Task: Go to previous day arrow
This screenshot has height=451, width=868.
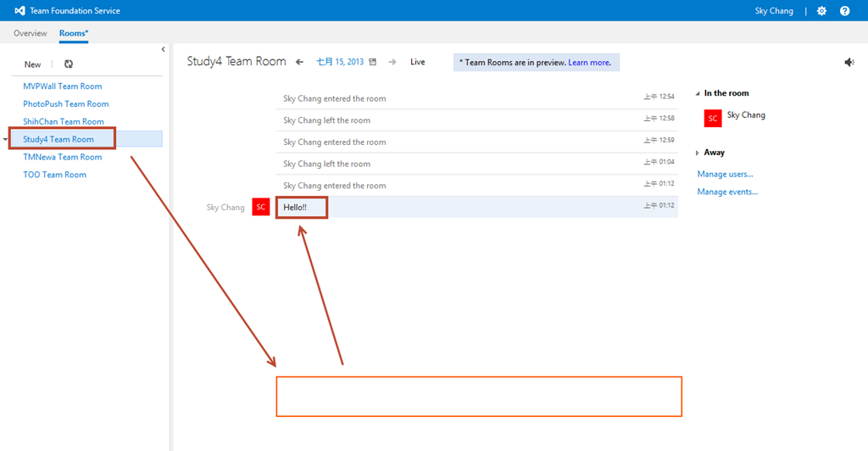Action: 299,62
